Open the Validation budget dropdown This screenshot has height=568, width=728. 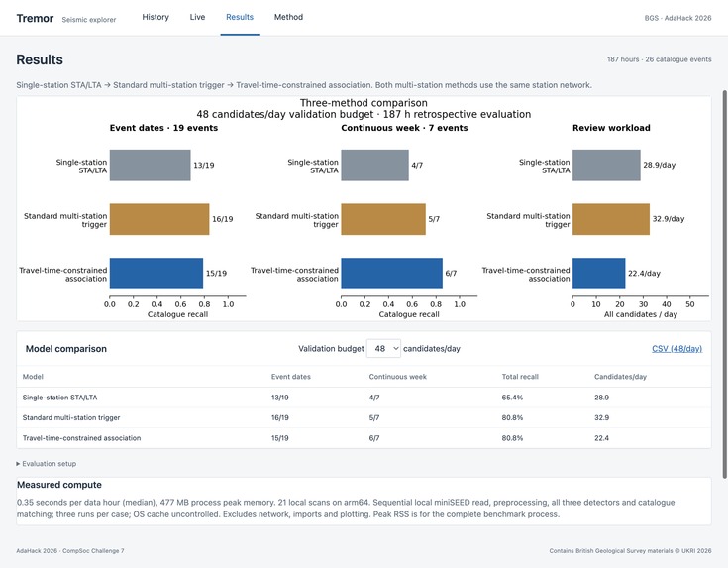(x=383, y=349)
